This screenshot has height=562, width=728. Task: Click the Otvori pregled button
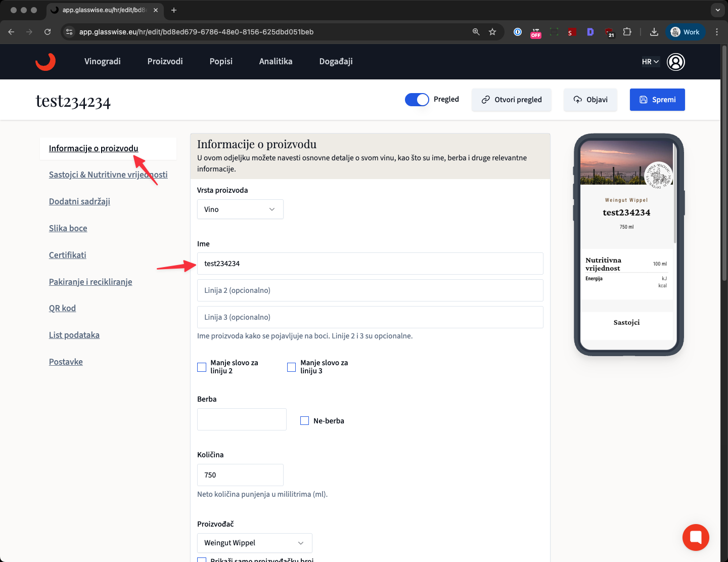(512, 100)
